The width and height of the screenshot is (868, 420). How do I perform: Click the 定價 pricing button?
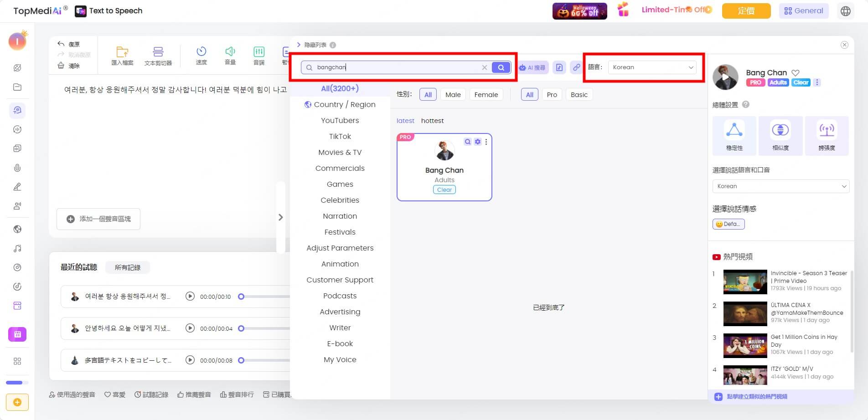746,11
